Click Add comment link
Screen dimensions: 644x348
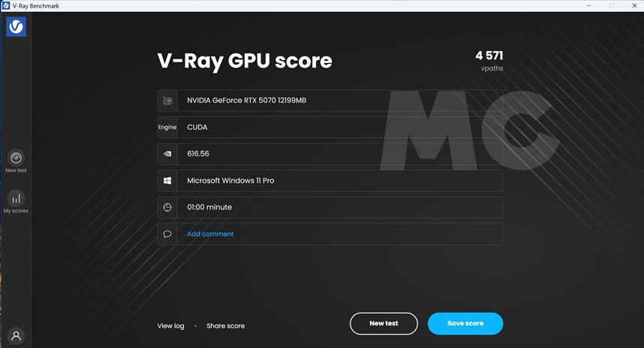click(x=210, y=234)
